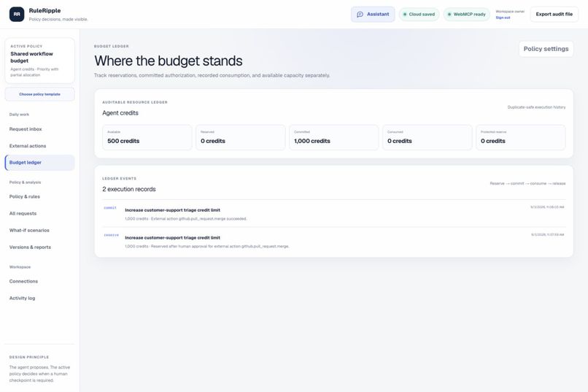The height and width of the screenshot is (392, 588).
Task: Click the Committed 1,000 credits card
Action: tap(333, 137)
